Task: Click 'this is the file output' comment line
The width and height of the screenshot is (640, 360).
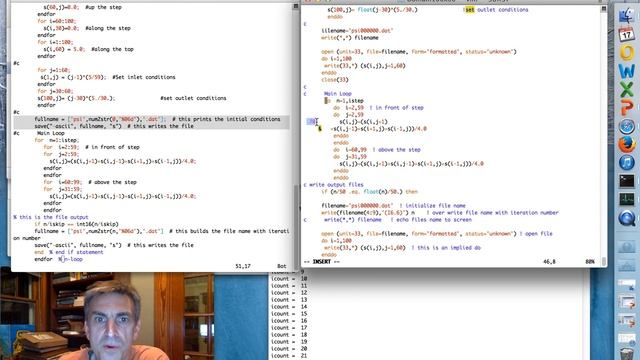Action: tap(51, 217)
